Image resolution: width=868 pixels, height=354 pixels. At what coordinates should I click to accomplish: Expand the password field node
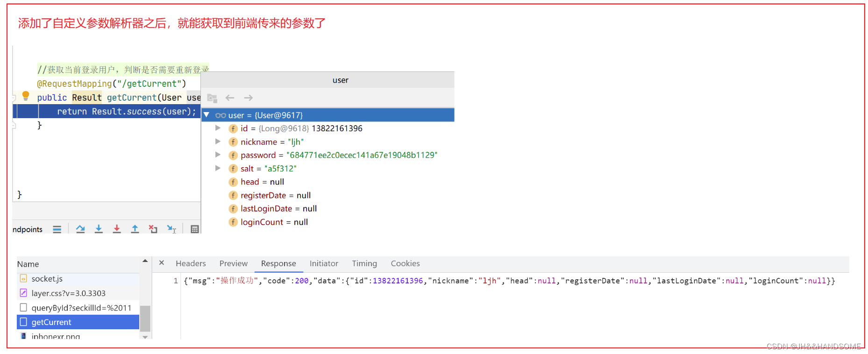pos(218,155)
